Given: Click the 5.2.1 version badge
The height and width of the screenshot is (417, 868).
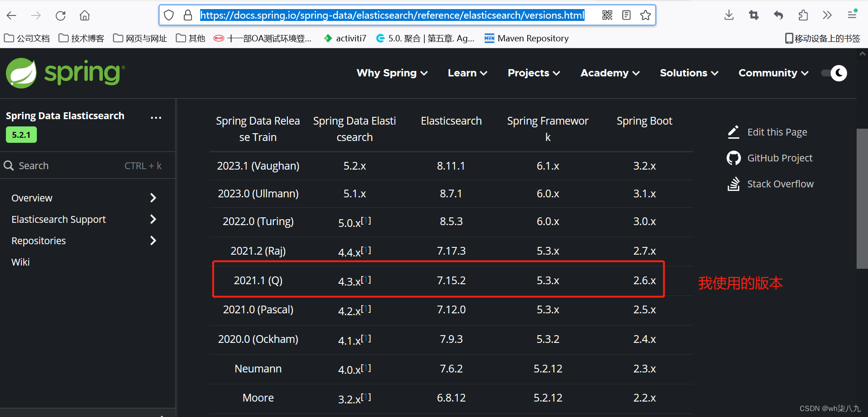Looking at the screenshot, I should pyautogui.click(x=21, y=135).
